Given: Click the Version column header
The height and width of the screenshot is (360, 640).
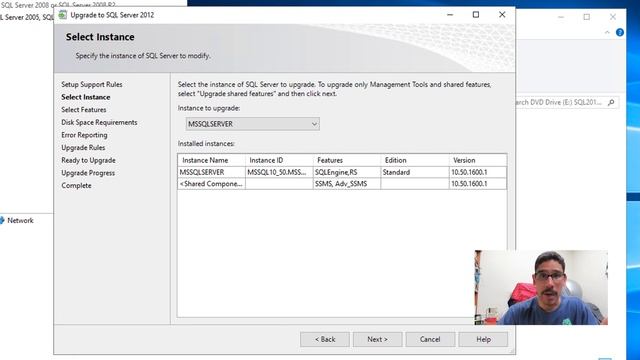Looking at the screenshot, I should (x=478, y=160).
